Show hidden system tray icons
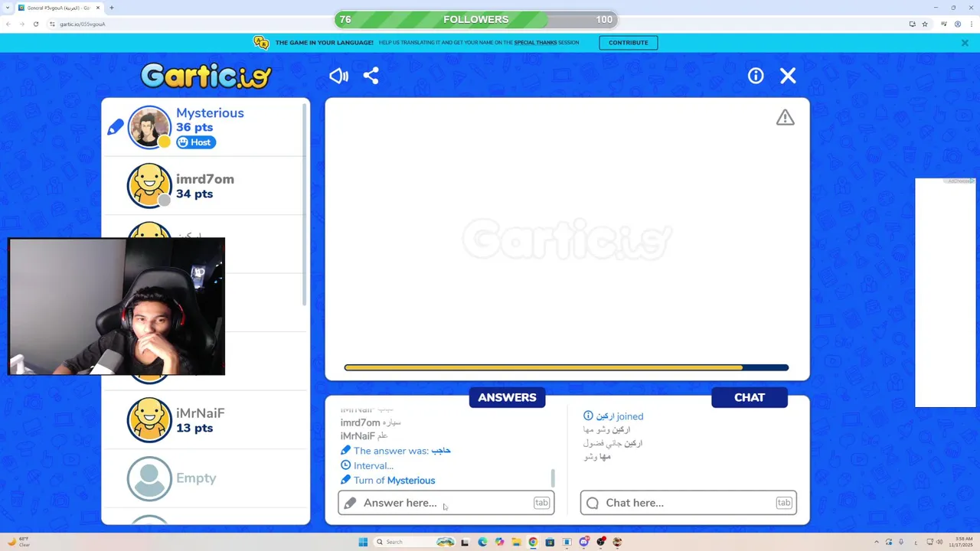Viewport: 980px width, 551px height. pos(877,542)
